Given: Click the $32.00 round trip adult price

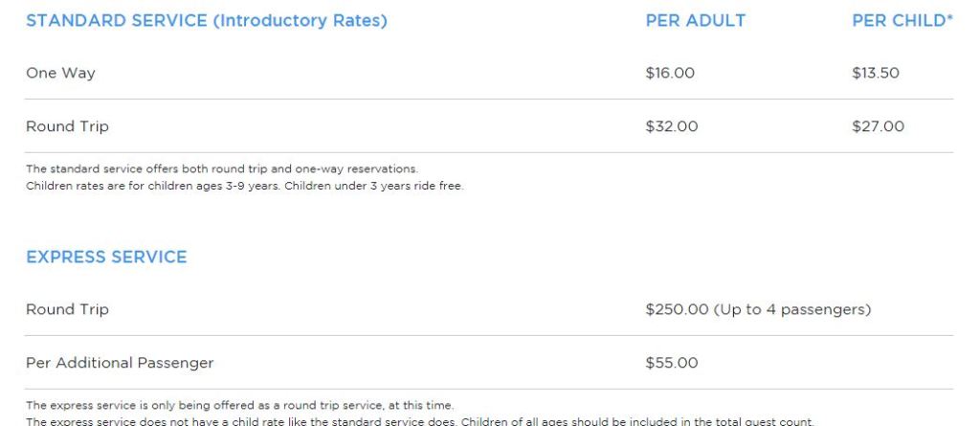Looking at the screenshot, I should pyautogui.click(x=672, y=126).
